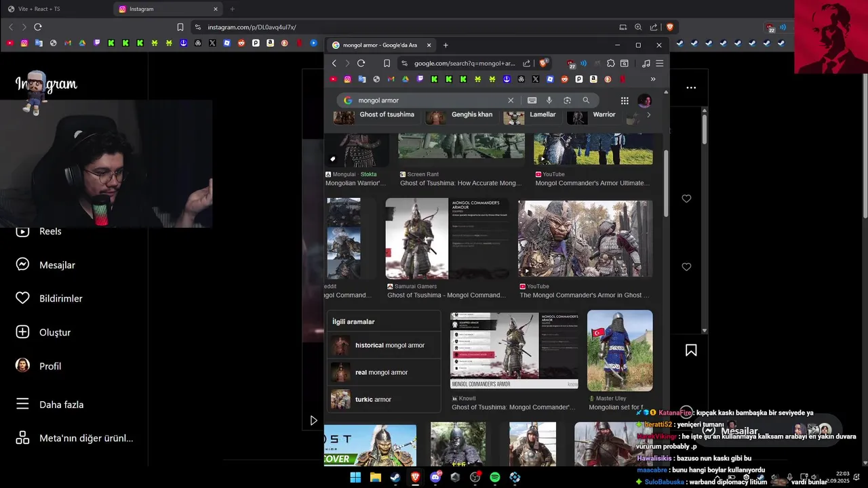Select the mongol armor Google tab
Viewport: 868px width, 488px height.
(x=381, y=45)
